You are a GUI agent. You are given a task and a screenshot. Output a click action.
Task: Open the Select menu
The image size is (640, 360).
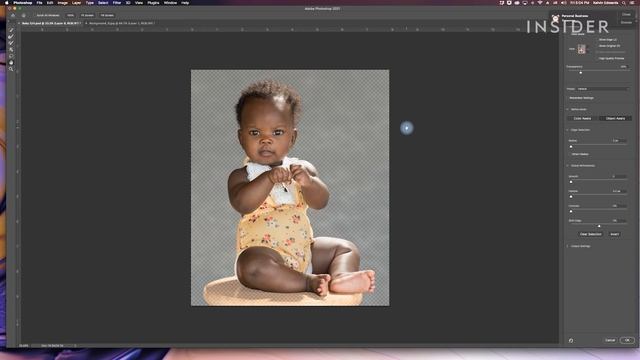click(103, 2)
